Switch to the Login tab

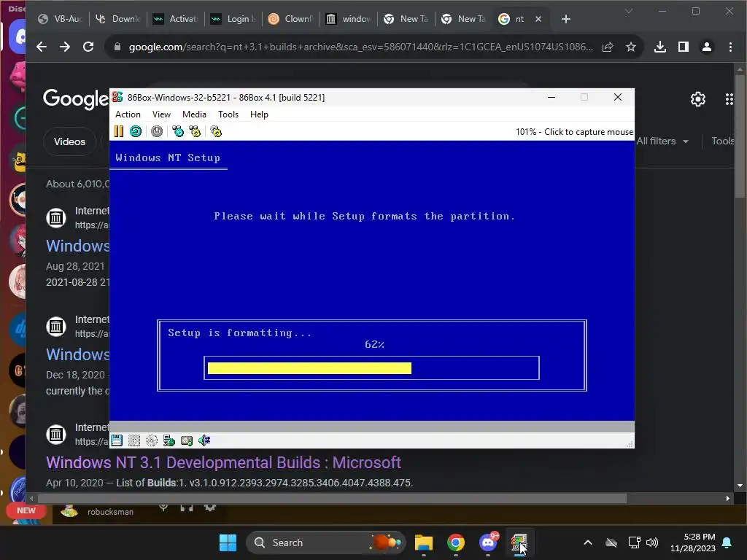pos(233,19)
